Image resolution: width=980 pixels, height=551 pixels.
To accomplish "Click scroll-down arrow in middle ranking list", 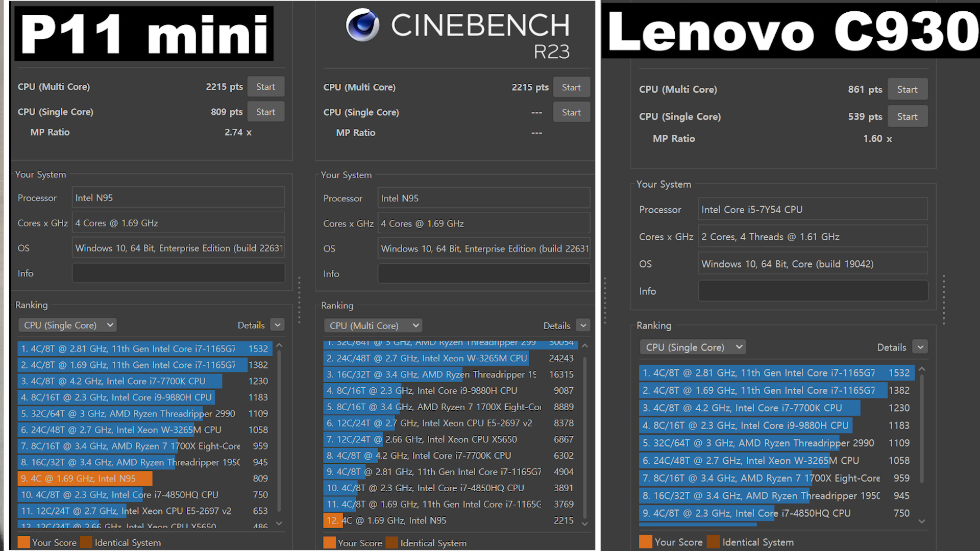I will [x=585, y=523].
